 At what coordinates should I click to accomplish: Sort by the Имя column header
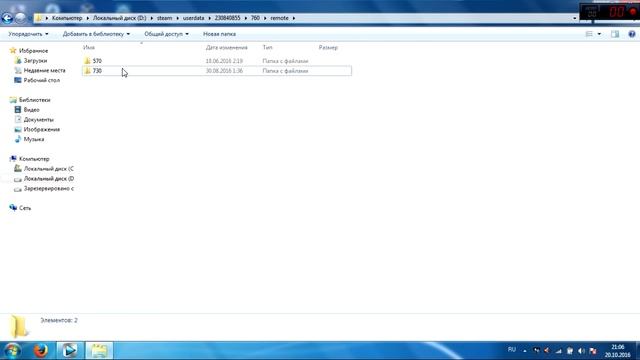coord(89,47)
